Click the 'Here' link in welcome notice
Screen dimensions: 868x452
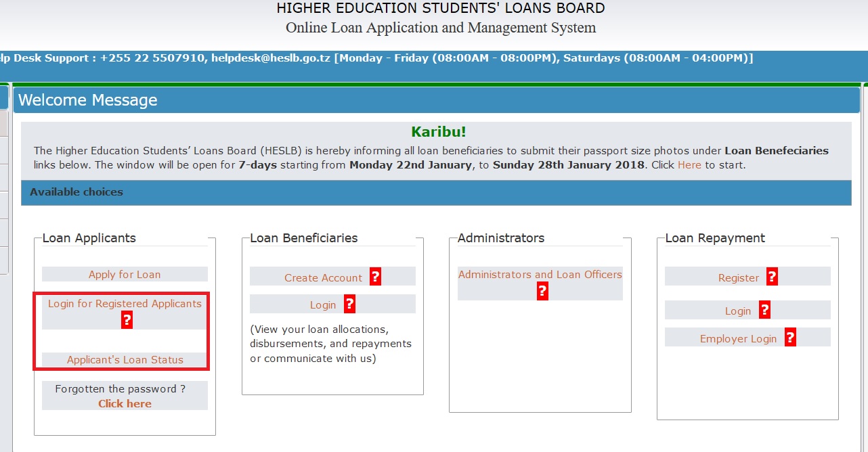click(689, 165)
